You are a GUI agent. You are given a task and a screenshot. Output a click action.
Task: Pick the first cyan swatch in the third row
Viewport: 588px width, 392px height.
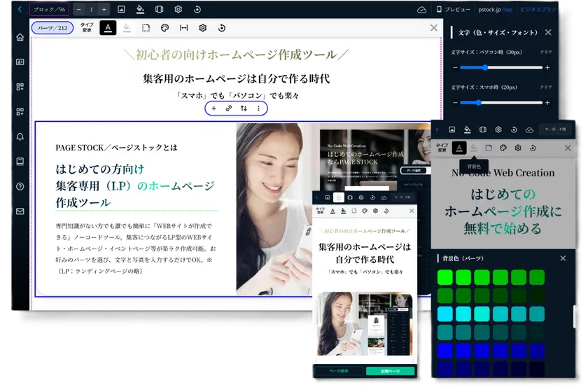tap(444, 314)
